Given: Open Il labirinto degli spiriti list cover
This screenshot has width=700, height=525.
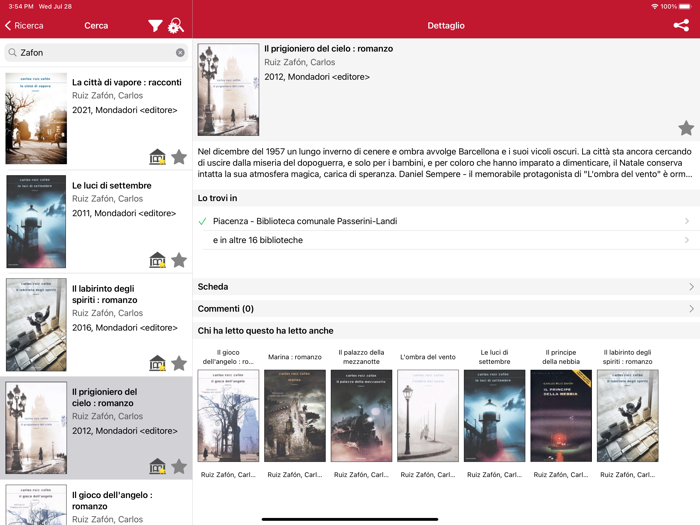Looking at the screenshot, I should [x=36, y=325].
